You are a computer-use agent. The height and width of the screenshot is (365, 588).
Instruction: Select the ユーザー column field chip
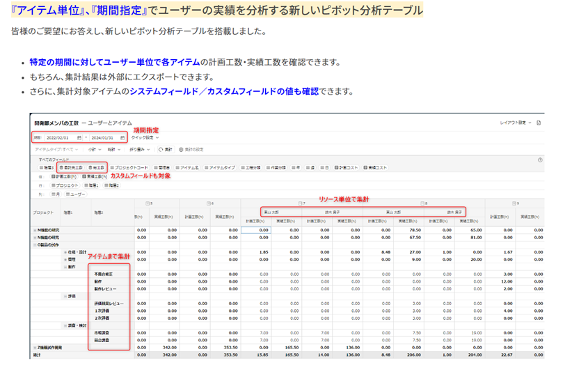point(75,194)
